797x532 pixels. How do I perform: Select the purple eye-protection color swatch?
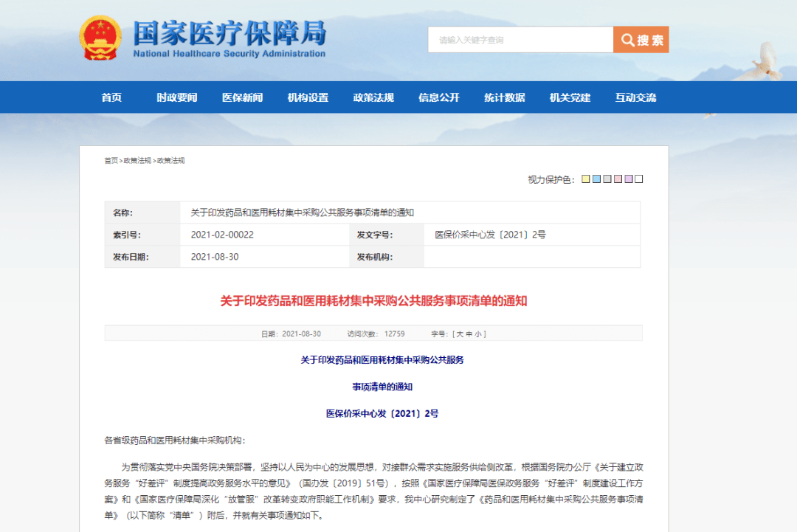629,179
